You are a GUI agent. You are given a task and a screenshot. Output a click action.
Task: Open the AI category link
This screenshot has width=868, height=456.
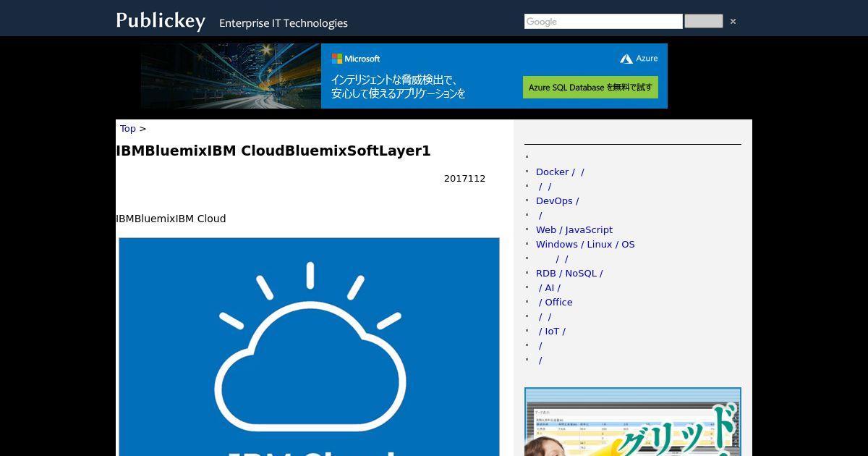tap(549, 287)
